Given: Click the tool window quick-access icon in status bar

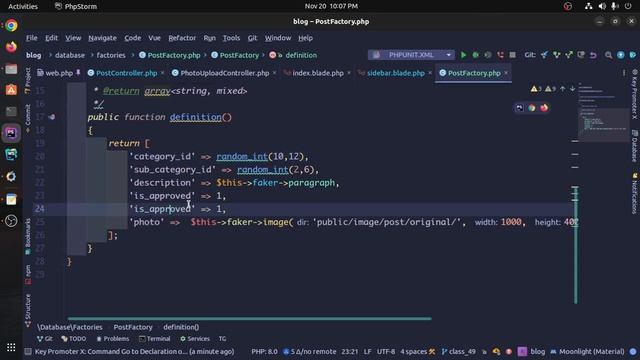Looking at the screenshot, I should (x=28, y=351).
